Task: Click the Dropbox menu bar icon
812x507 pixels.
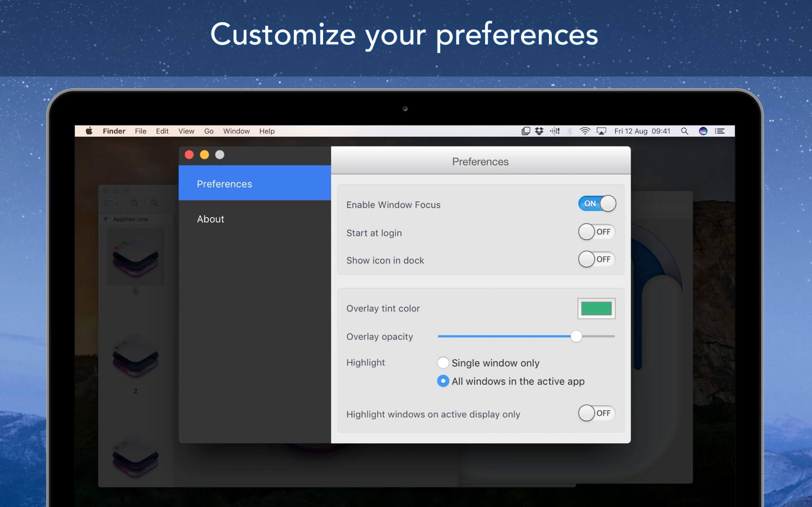Action: pyautogui.click(x=539, y=131)
